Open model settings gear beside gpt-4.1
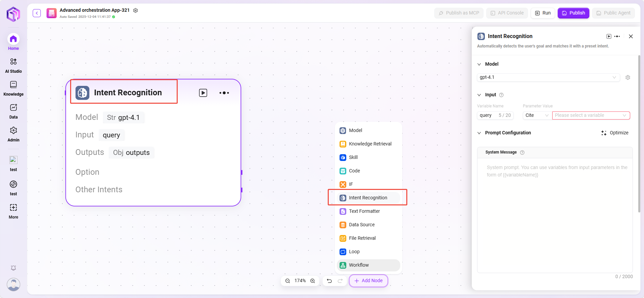Screen dimensions: 644x298 coord(627,77)
